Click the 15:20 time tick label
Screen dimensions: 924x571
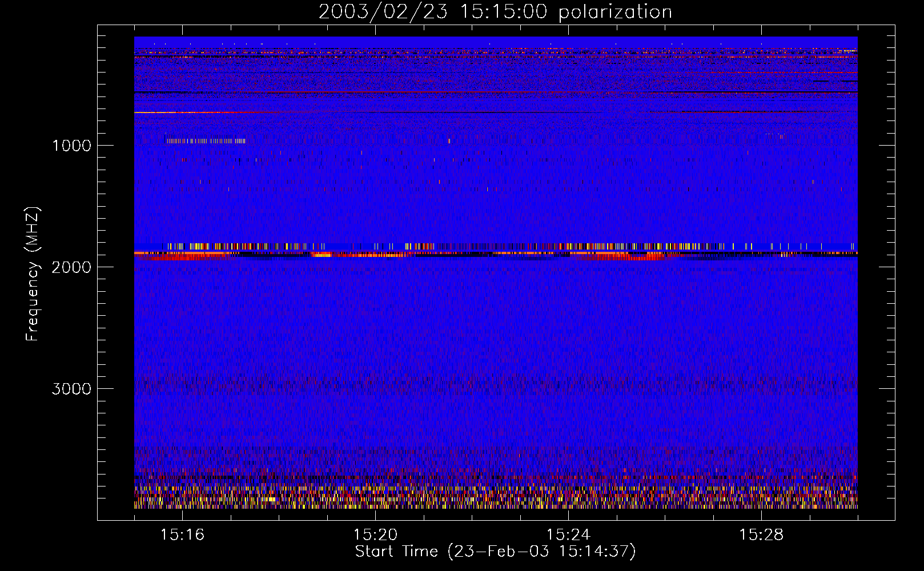[375, 535]
